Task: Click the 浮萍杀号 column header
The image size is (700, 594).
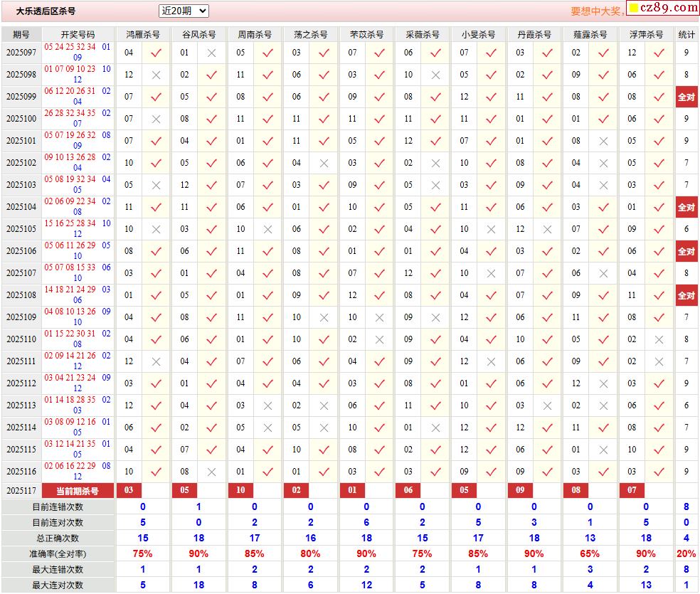Action: [645, 34]
